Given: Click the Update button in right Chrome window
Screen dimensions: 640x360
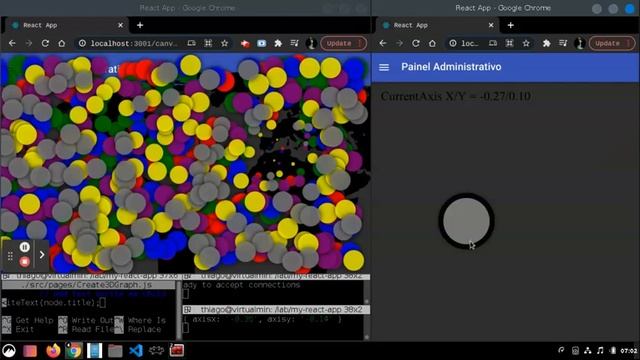Looking at the screenshot, I should (612, 43).
